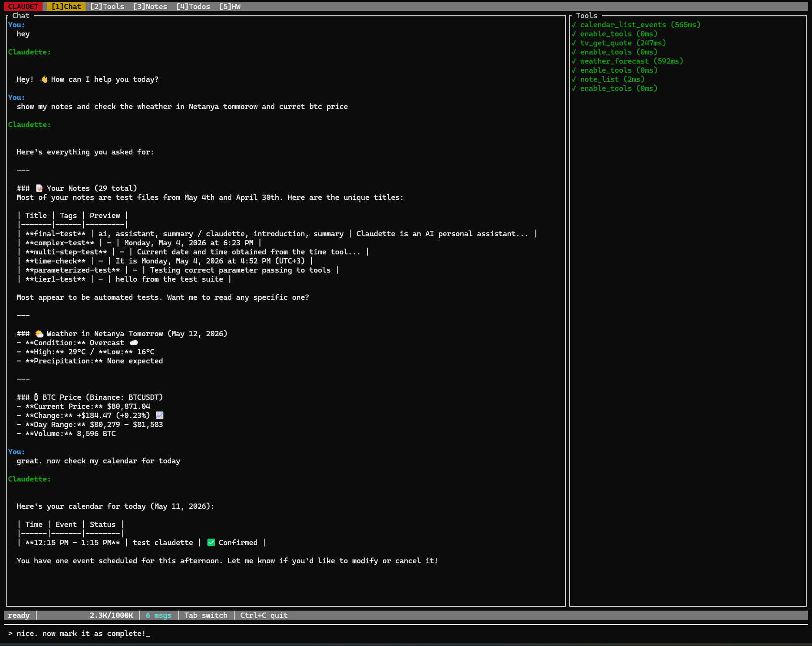This screenshot has width=812, height=646.
Task: Click the High 29°C temperature line
Action: coord(86,352)
